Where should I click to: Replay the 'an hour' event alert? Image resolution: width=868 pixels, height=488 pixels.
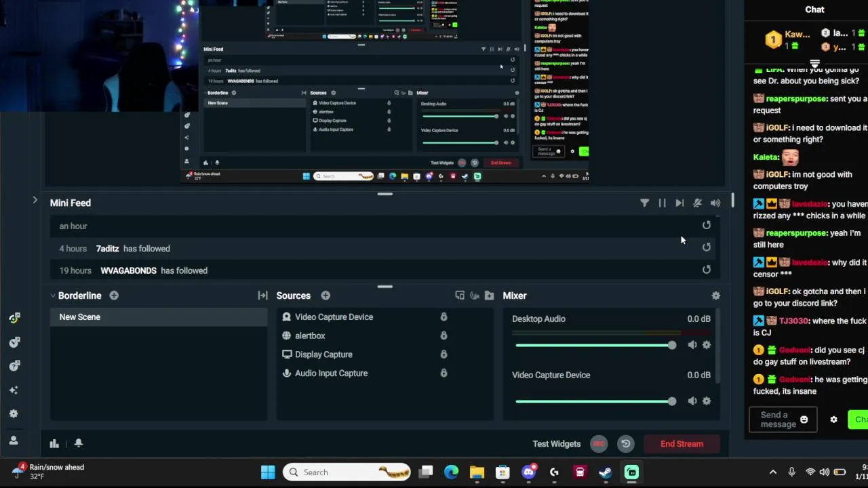click(707, 225)
